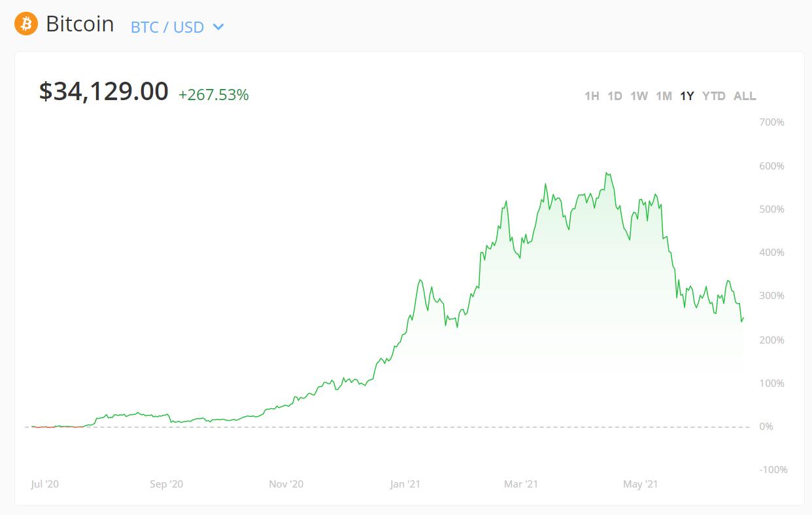Image resolution: width=812 pixels, height=515 pixels.
Task: Select the YTD timeframe option
Action: tap(713, 96)
